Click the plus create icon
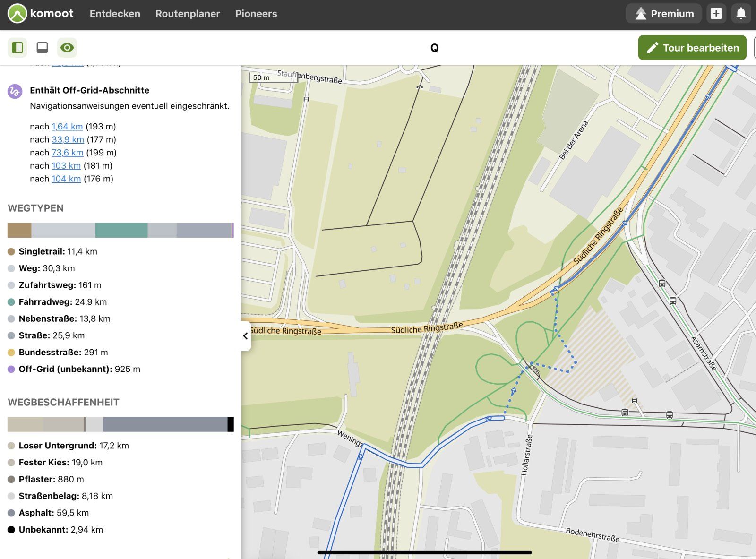Screen dimensions: 756x559 click(716, 14)
